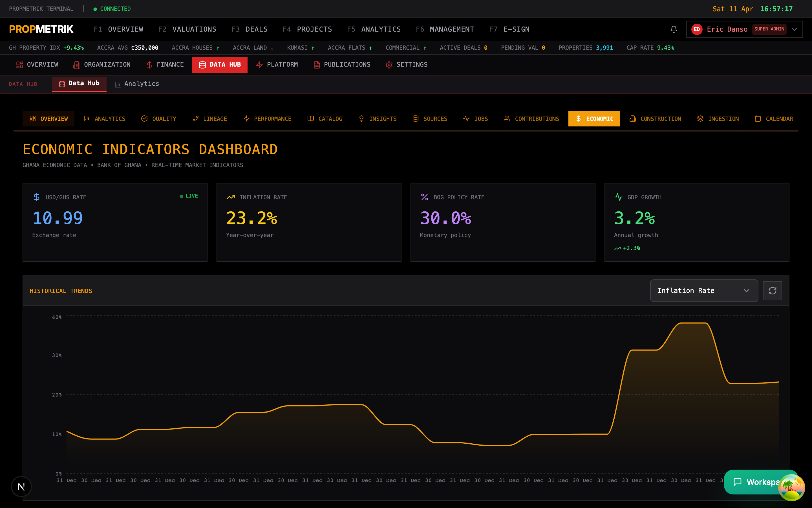Open the Finance section

pos(165,65)
